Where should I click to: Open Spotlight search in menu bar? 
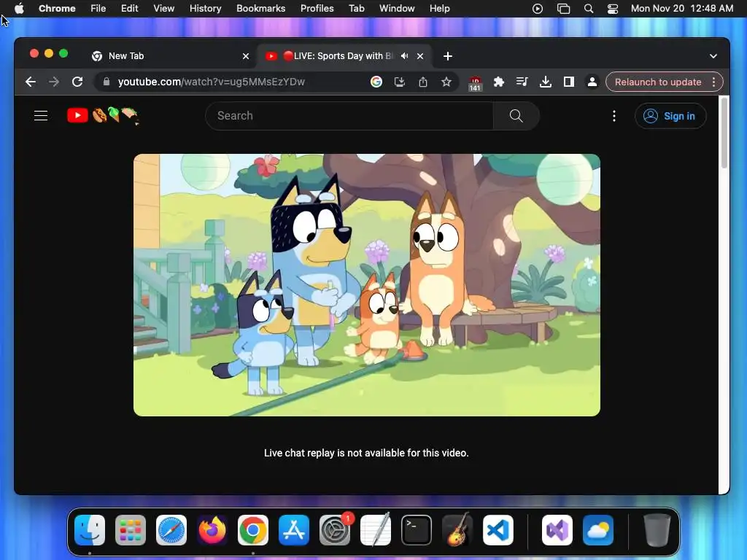tap(589, 8)
